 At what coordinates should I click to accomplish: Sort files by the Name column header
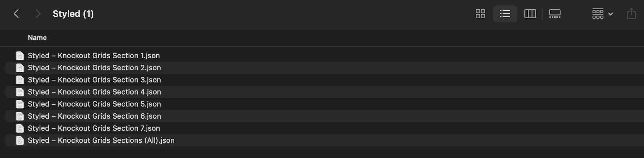[37, 38]
